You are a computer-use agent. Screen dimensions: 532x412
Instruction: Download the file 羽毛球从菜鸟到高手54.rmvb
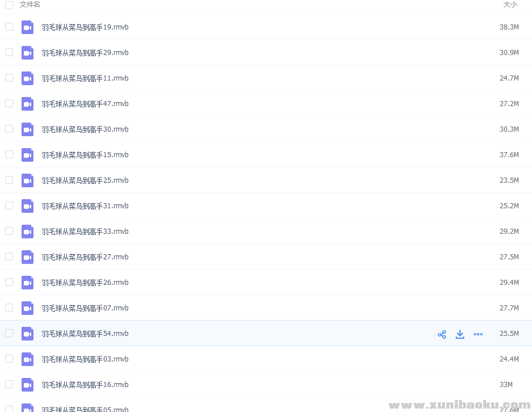460,334
